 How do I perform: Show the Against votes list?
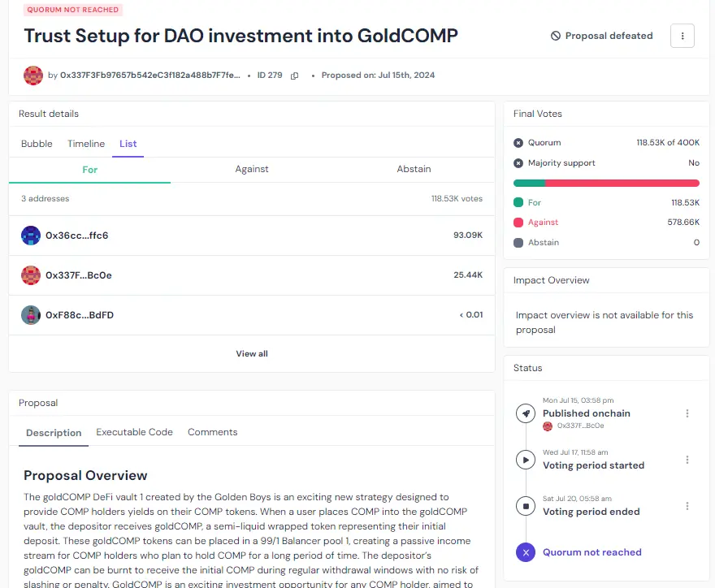(252, 169)
